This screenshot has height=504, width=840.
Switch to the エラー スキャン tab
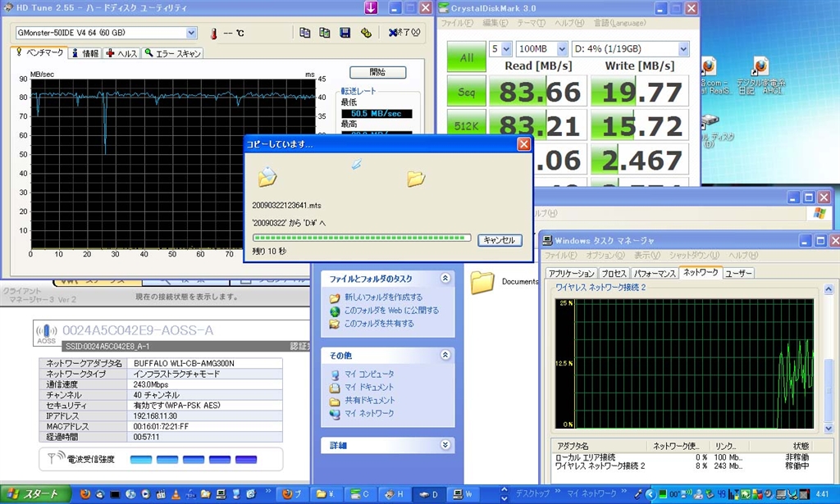coord(172,53)
